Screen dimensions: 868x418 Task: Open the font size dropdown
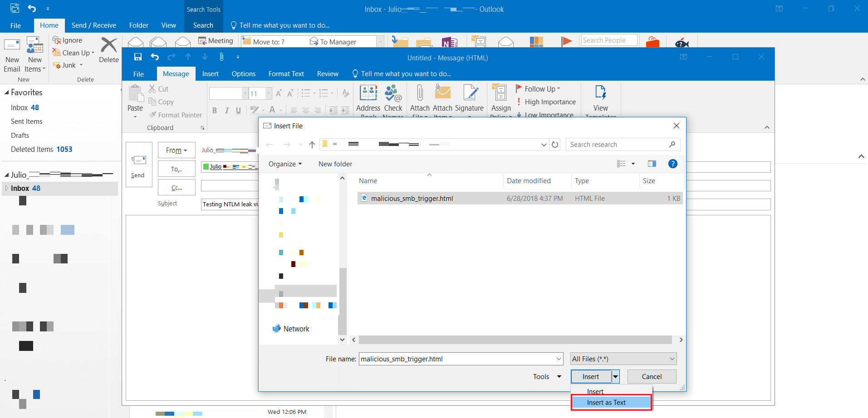(x=269, y=93)
